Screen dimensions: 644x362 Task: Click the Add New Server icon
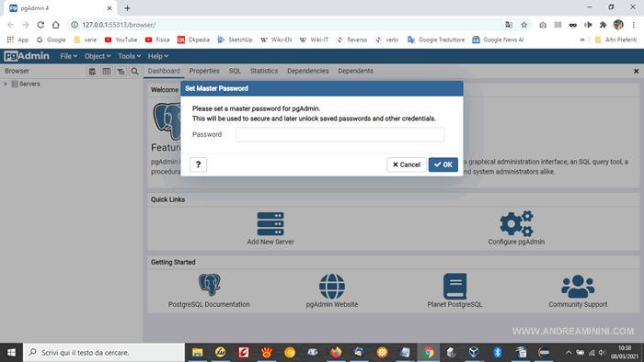pos(270,224)
